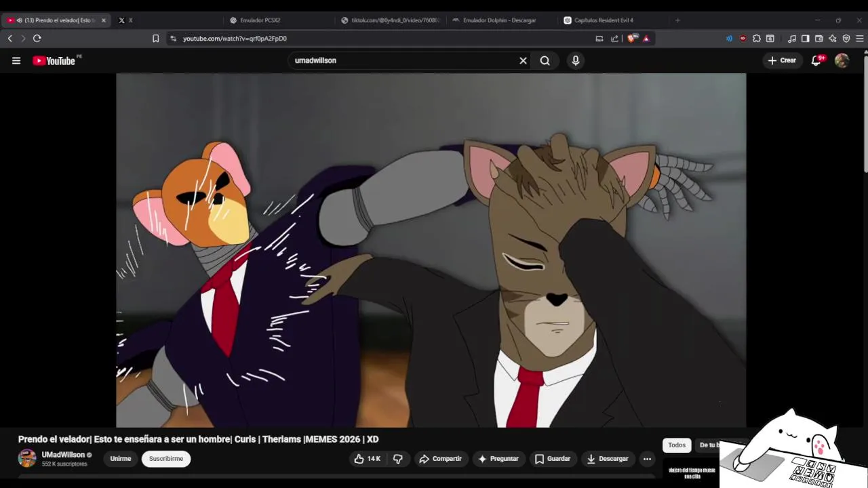Open the VPN shield icon
Viewport: 868px width, 488px height.
click(846, 39)
